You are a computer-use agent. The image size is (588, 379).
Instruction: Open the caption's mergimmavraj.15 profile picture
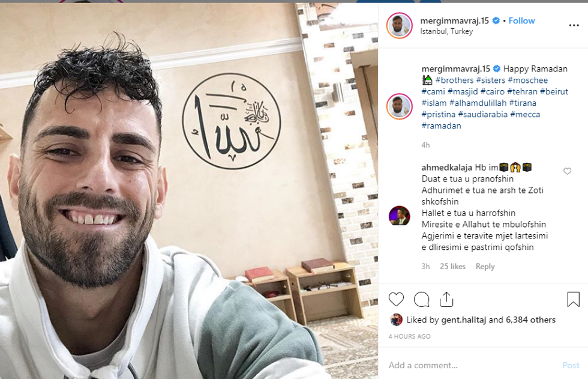click(400, 106)
